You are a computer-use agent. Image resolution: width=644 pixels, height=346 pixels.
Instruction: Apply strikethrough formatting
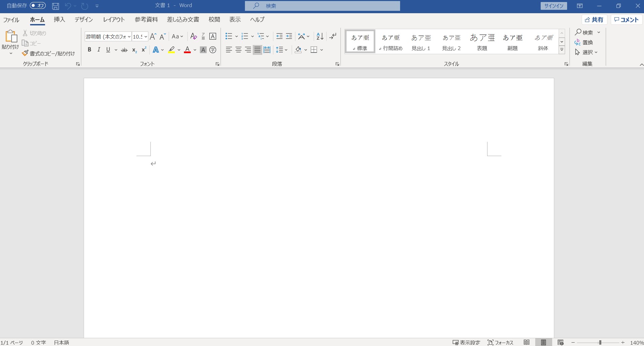pyautogui.click(x=124, y=50)
